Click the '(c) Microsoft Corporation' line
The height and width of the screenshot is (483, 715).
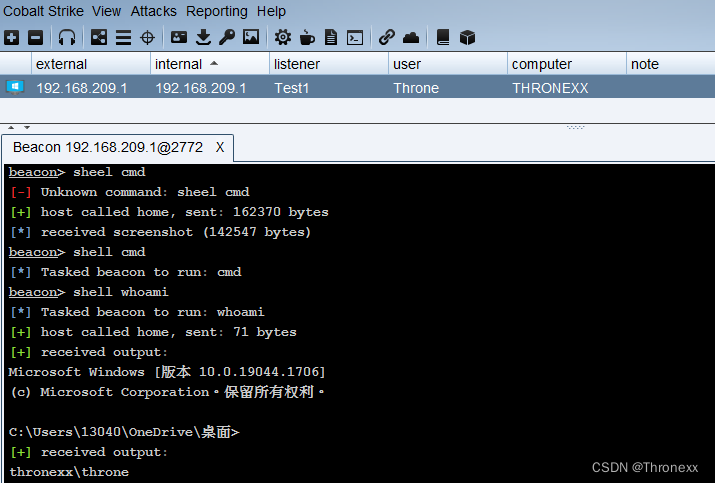167,392
